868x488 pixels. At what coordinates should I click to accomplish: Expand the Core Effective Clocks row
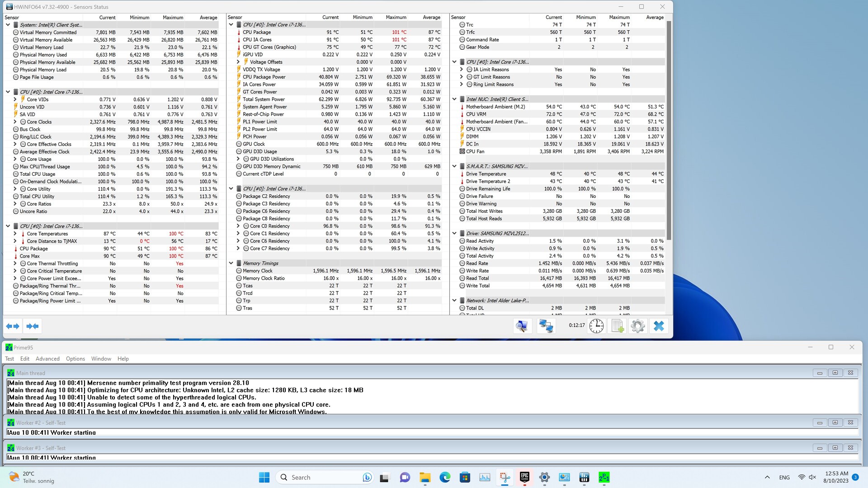point(15,144)
